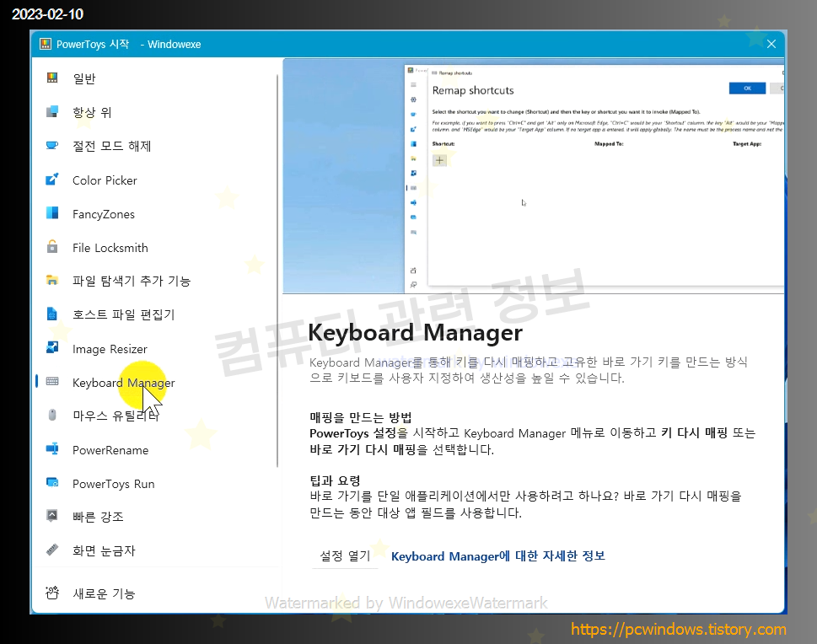This screenshot has height=644, width=817.
Task: Select 항상 위 in the sidebar
Action: [92, 113]
